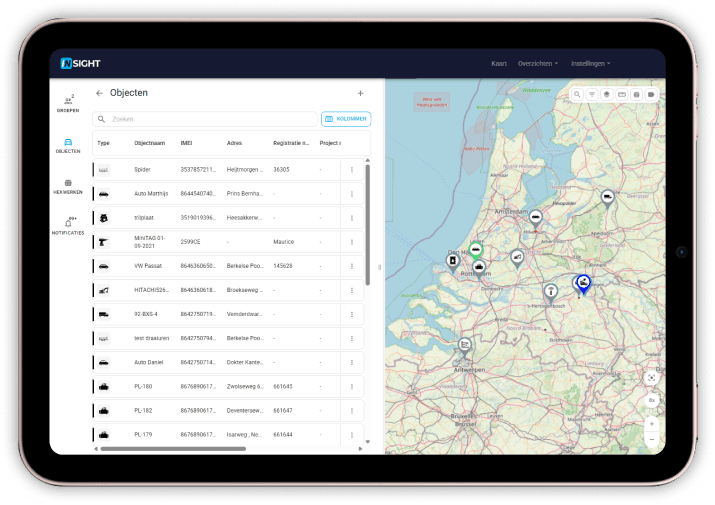Open the Hekwerken sidebar section
Image resolution: width=715 pixels, height=505 pixels.
68,185
